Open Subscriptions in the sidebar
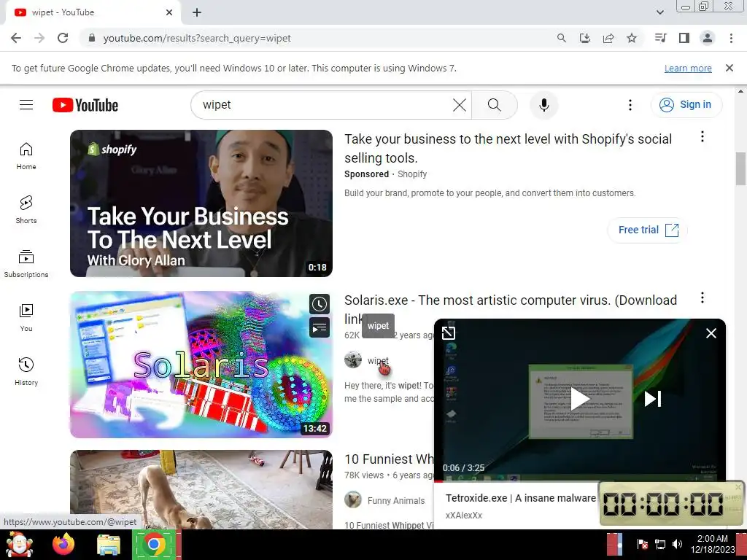This screenshot has width=747, height=560. [x=26, y=264]
